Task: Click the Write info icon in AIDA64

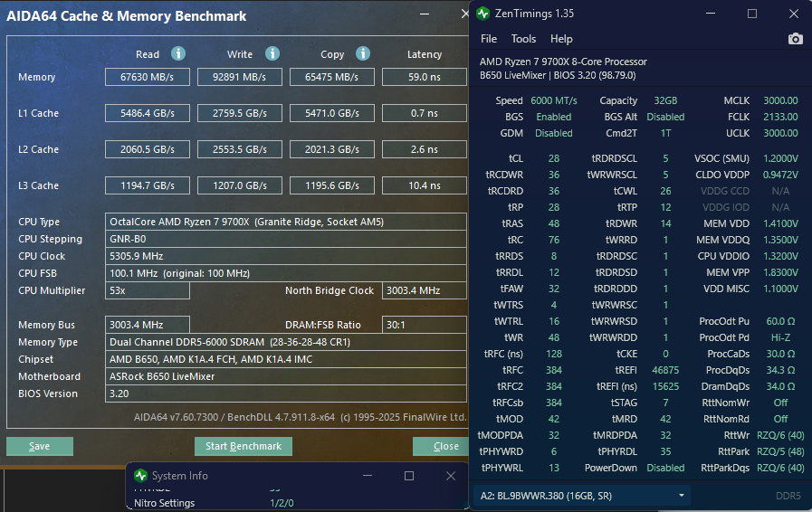Action: coord(272,54)
